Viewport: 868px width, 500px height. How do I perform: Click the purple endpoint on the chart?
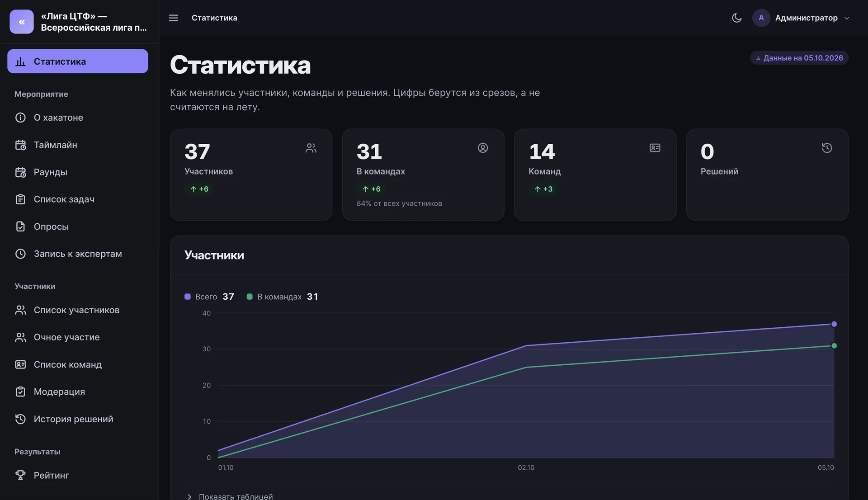click(x=834, y=324)
